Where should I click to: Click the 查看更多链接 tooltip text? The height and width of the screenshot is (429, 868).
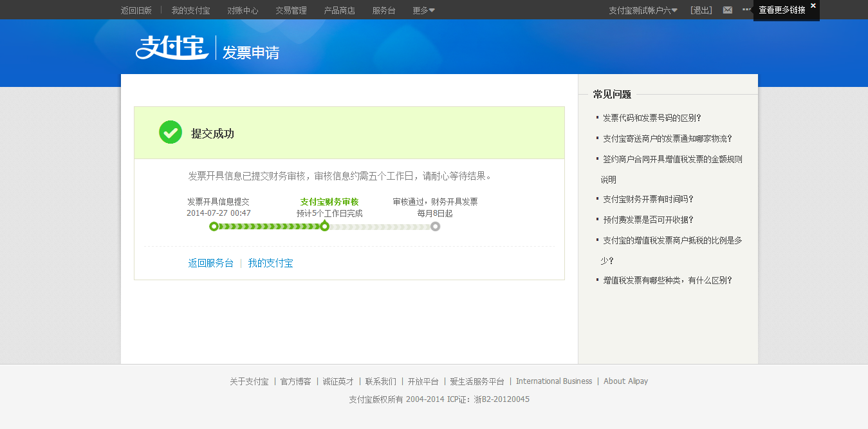(x=782, y=10)
